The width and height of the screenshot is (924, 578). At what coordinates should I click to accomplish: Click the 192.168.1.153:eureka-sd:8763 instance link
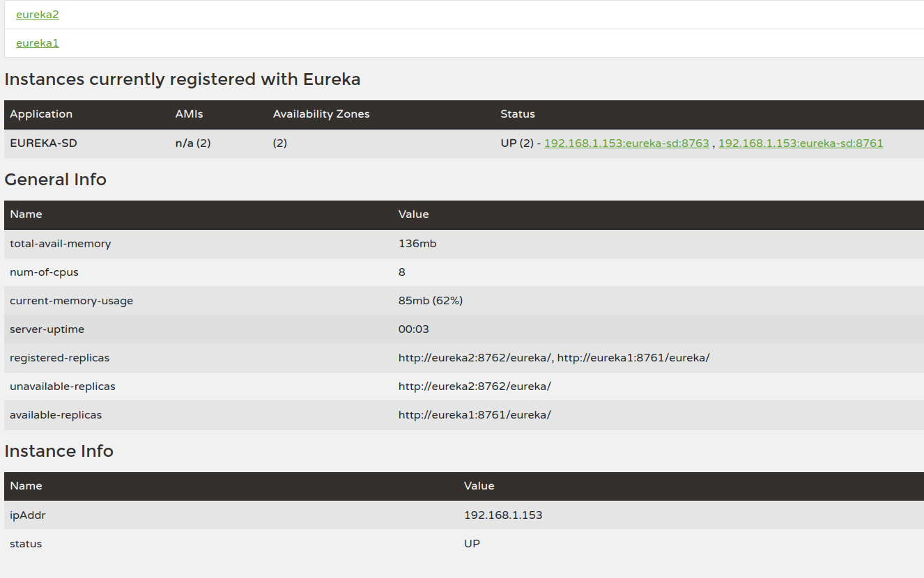tap(626, 143)
